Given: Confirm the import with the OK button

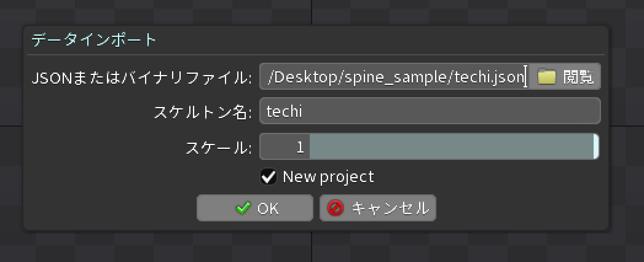Looking at the screenshot, I should coord(254,208).
